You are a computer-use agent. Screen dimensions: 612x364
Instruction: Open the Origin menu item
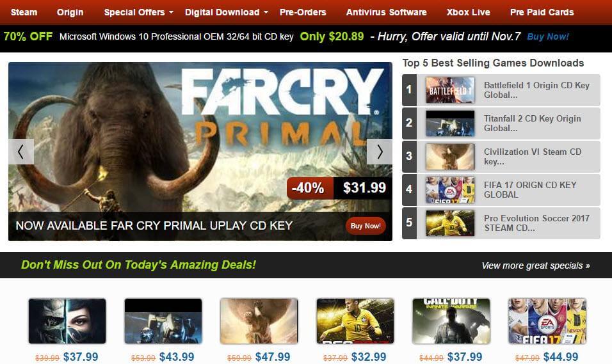70,13
